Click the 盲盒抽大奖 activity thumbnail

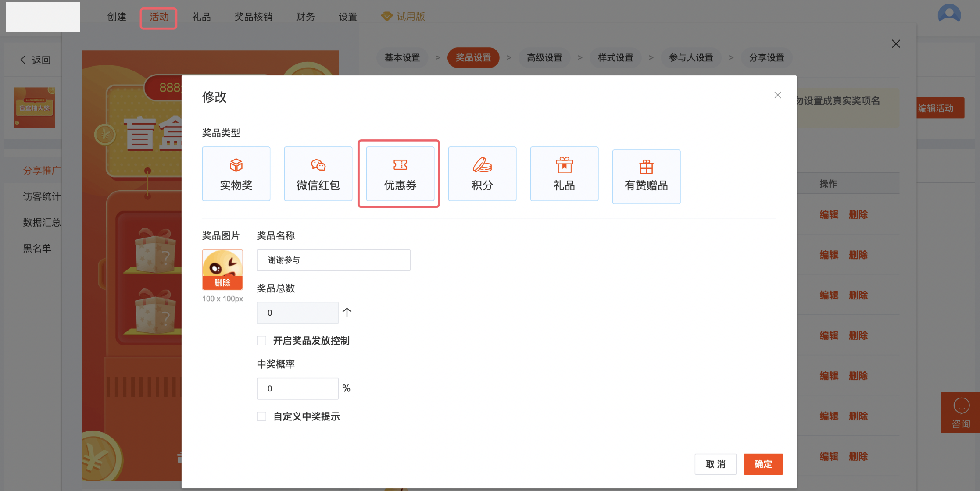point(34,108)
